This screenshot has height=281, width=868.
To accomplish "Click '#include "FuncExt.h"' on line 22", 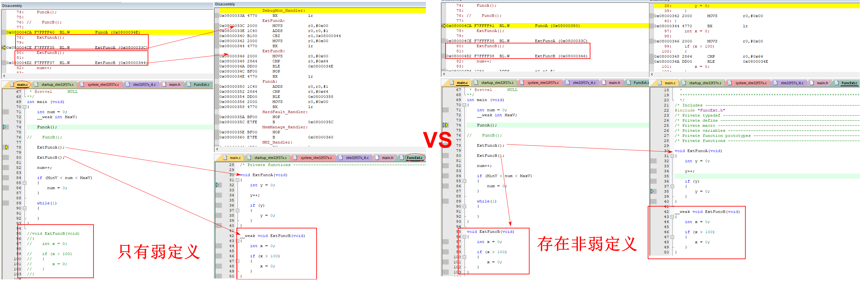I will (x=700, y=110).
